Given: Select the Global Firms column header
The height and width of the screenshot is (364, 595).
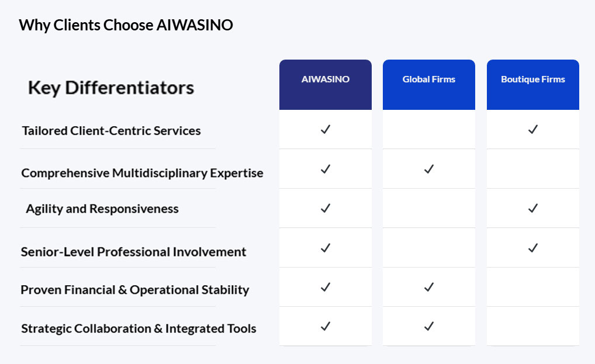Looking at the screenshot, I should 429,79.
